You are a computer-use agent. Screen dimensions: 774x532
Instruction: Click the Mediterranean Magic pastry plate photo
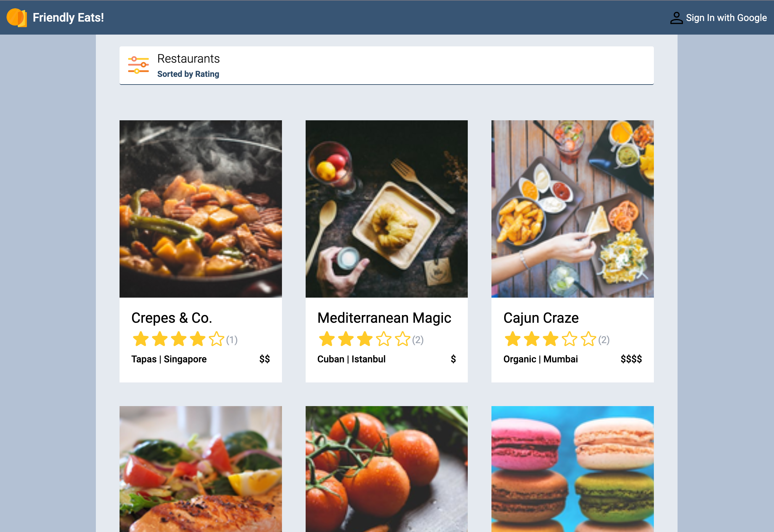tap(386, 209)
